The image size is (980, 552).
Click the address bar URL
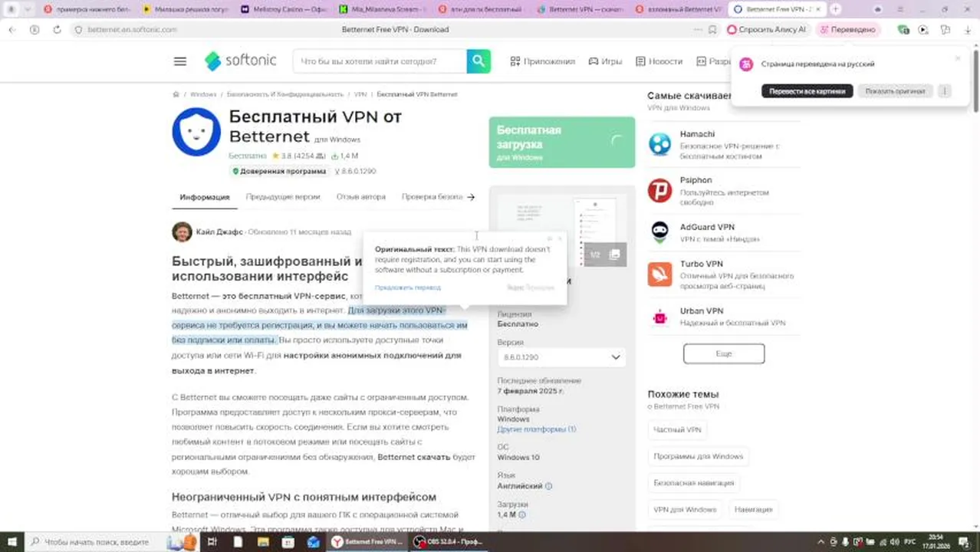[x=132, y=29]
